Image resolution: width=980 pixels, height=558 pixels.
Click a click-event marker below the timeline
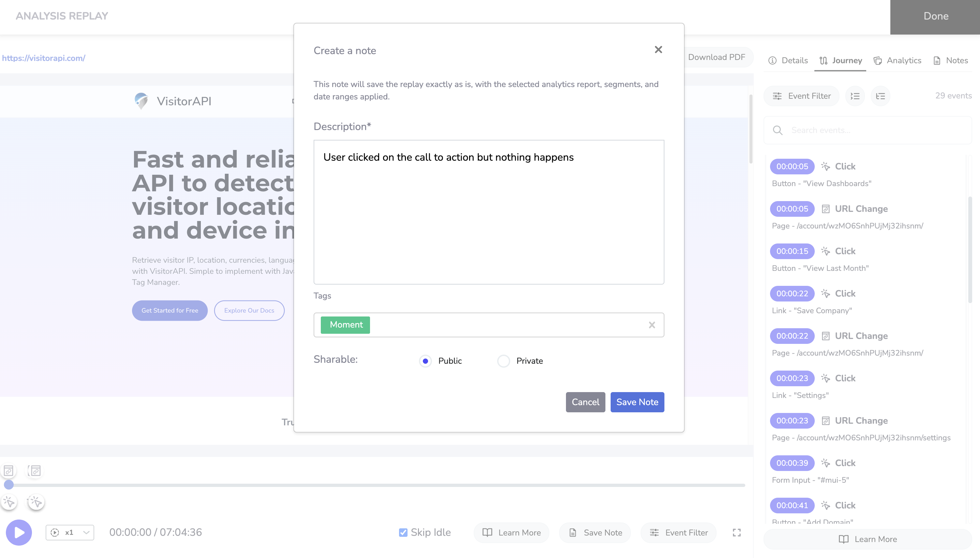(8, 502)
